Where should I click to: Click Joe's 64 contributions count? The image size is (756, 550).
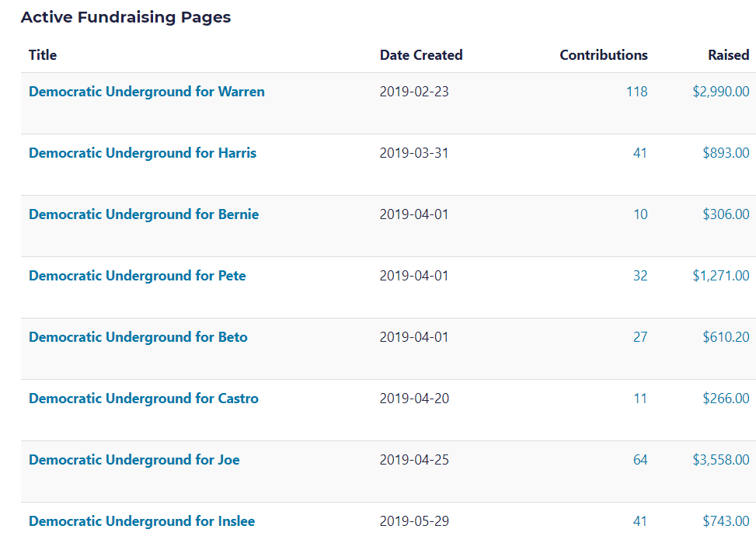(639, 460)
